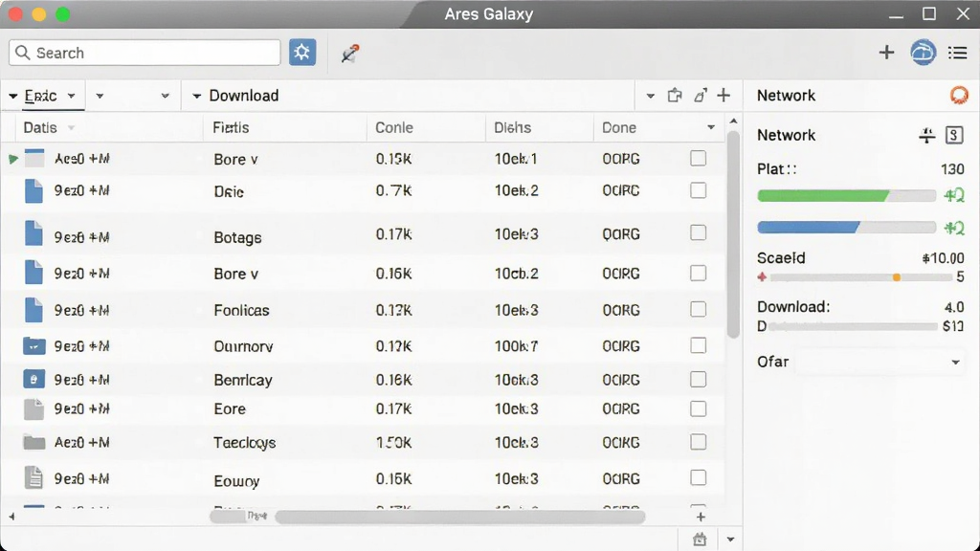
Task: Click the pin icon beside the settings button
Action: [x=350, y=54]
